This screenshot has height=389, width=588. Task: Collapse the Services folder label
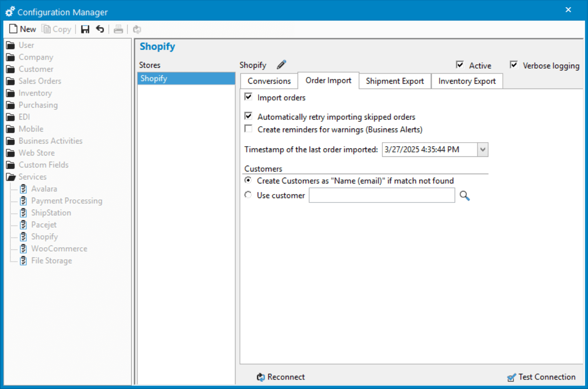[x=32, y=177]
